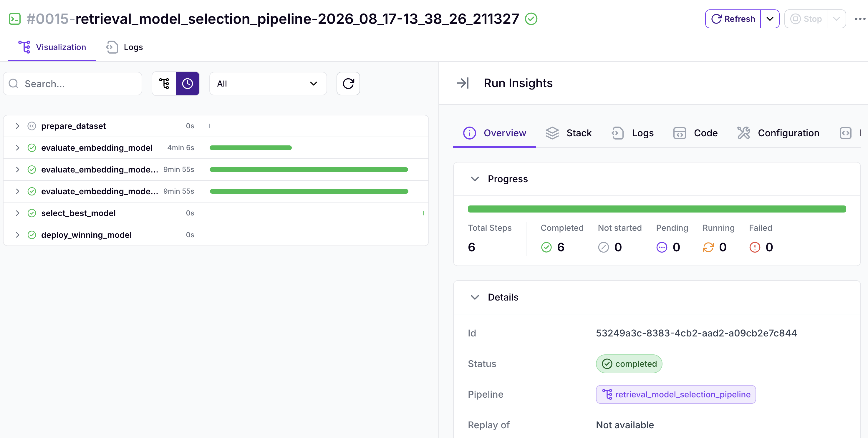This screenshot has height=438, width=868.
Task: Click the completed status badge
Action: pos(629,364)
